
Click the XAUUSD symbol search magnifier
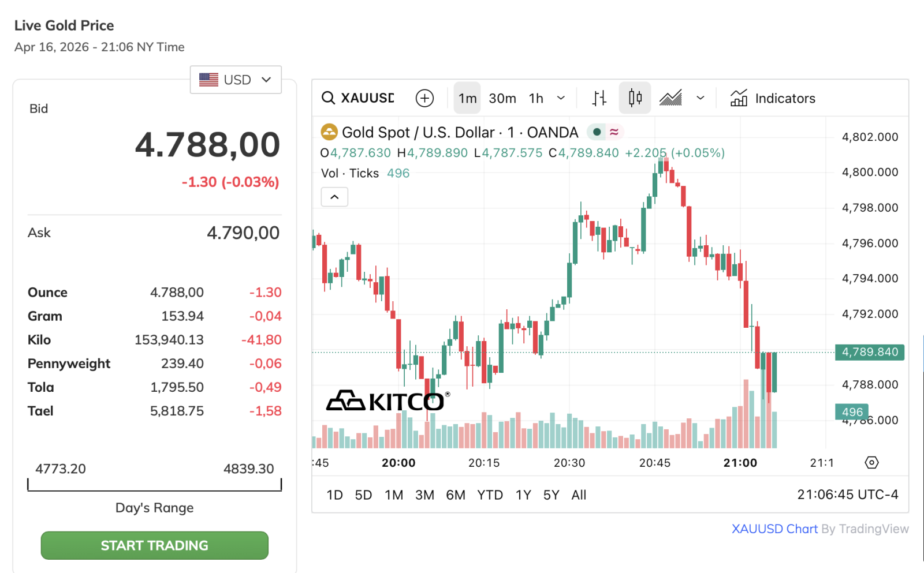328,98
